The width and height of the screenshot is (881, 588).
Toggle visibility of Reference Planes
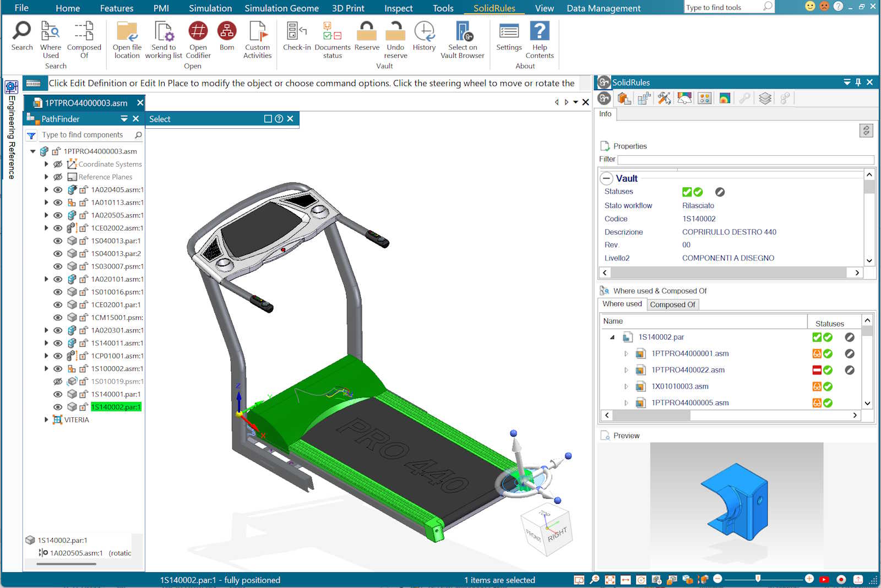[58, 177]
